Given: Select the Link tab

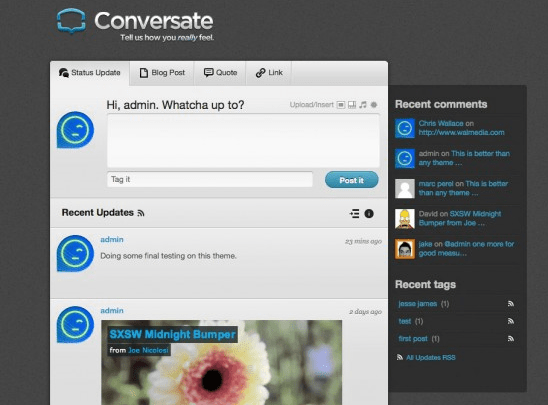Looking at the screenshot, I should [269, 73].
